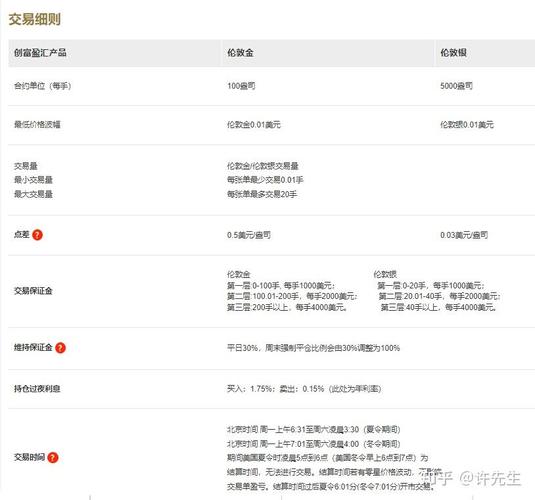Open the help icon beside 交易时间
Screen dimensions: 535x500
(x=53, y=457)
